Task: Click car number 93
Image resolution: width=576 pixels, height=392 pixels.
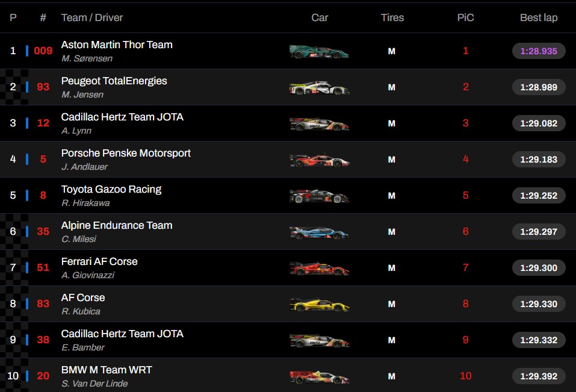Action: pos(43,87)
